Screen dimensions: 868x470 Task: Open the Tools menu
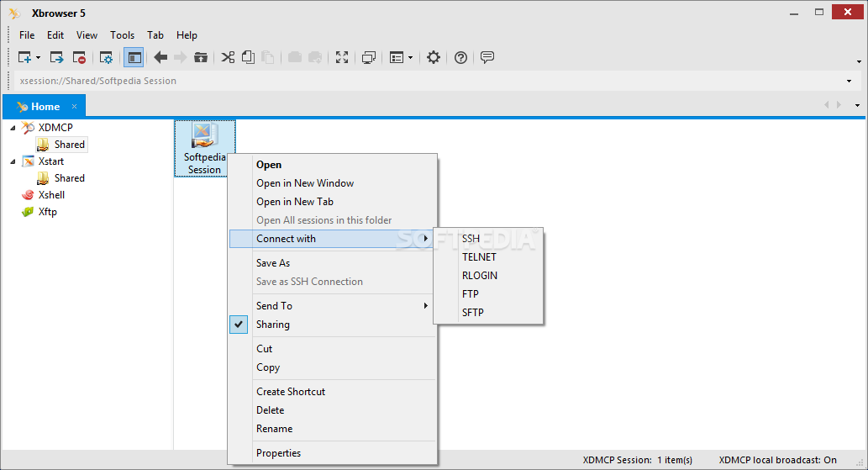click(123, 34)
